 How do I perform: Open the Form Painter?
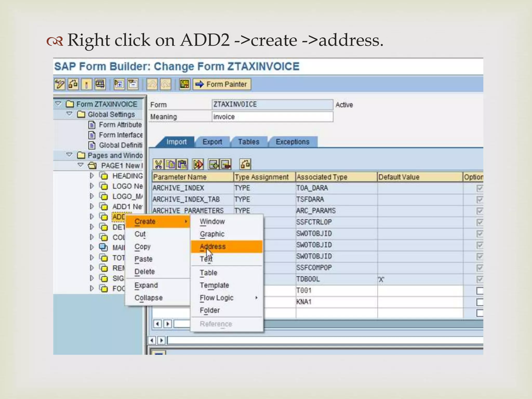point(222,84)
